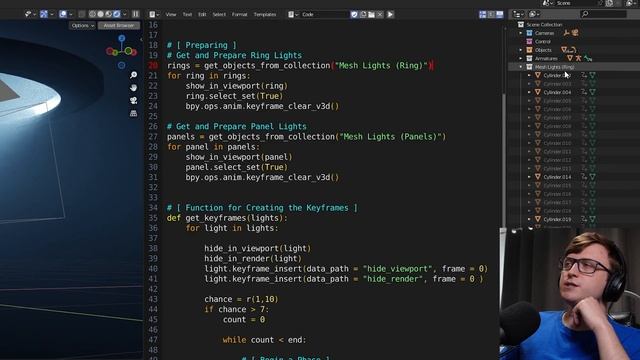Viewport: 640px width, 360px height.
Task: Open the Templates menu
Action: [265, 14]
